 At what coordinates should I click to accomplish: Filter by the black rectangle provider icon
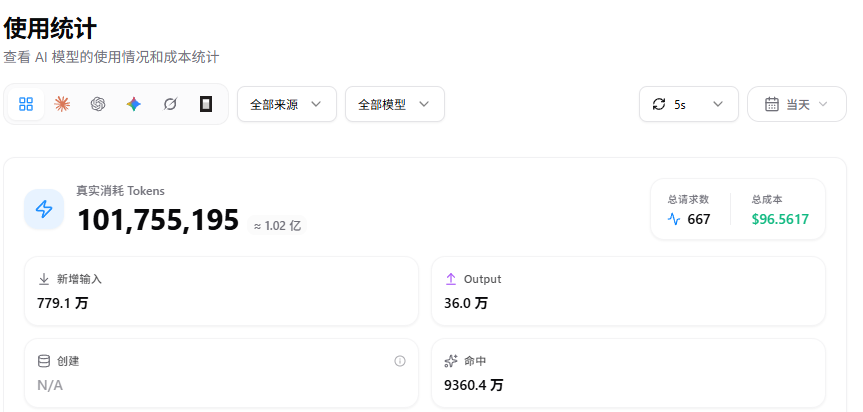pyautogui.click(x=206, y=104)
